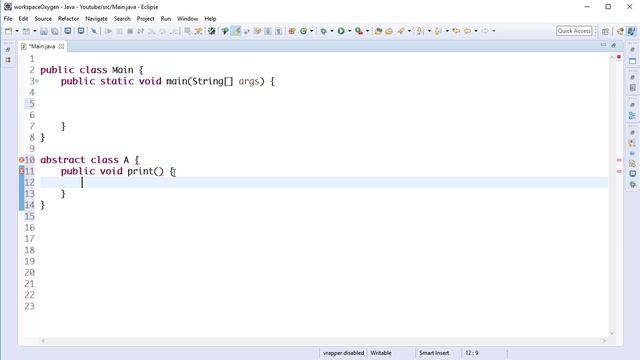Click the New file toolbar icon
640x360 pixels.
(8, 31)
